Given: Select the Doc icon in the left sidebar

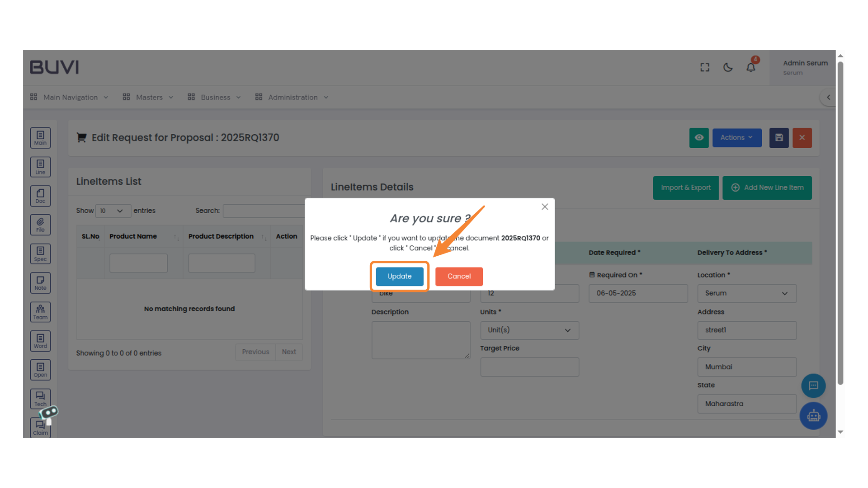Looking at the screenshot, I should (40, 196).
